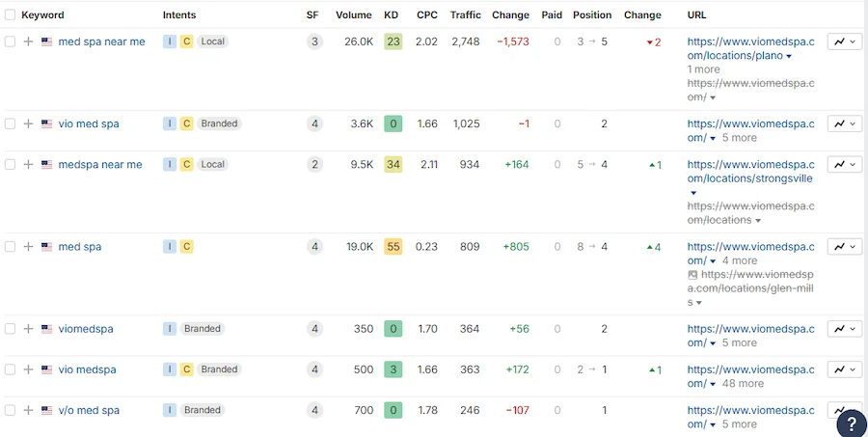Click the yellow KD 55 badge
This screenshot has height=437, width=868.
(x=393, y=247)
